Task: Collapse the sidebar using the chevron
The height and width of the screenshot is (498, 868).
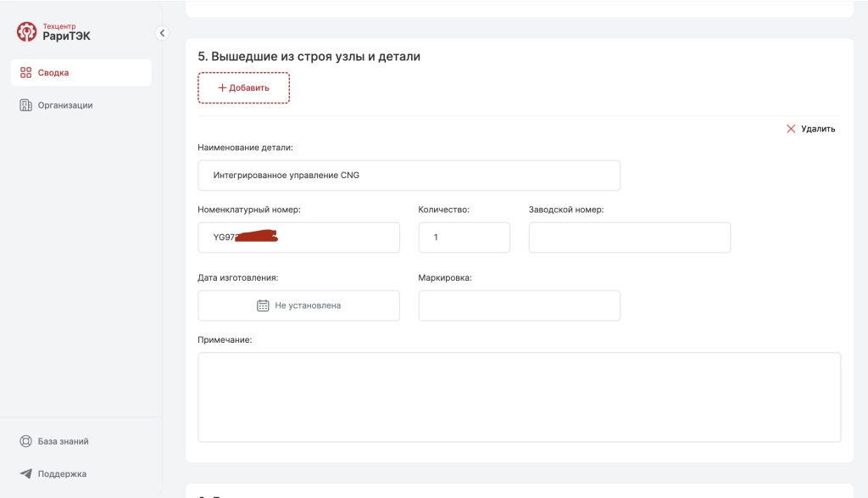Action: [x=162, y=33]
